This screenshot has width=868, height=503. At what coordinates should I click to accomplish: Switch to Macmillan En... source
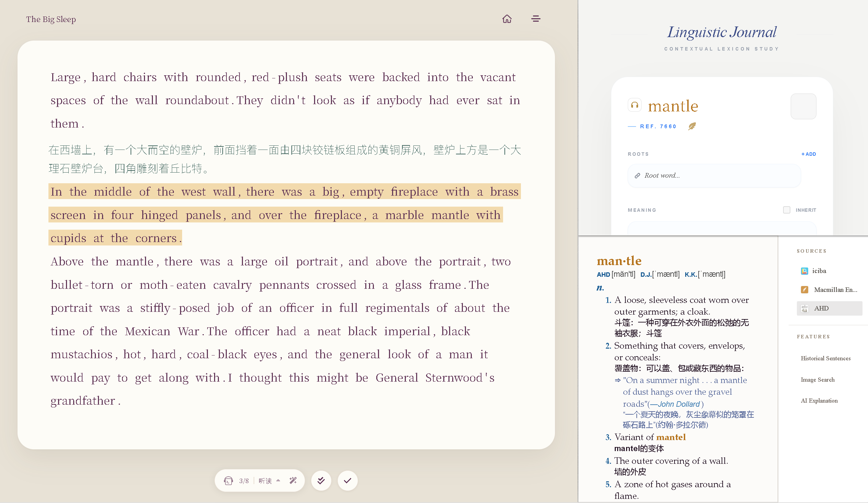830,290
